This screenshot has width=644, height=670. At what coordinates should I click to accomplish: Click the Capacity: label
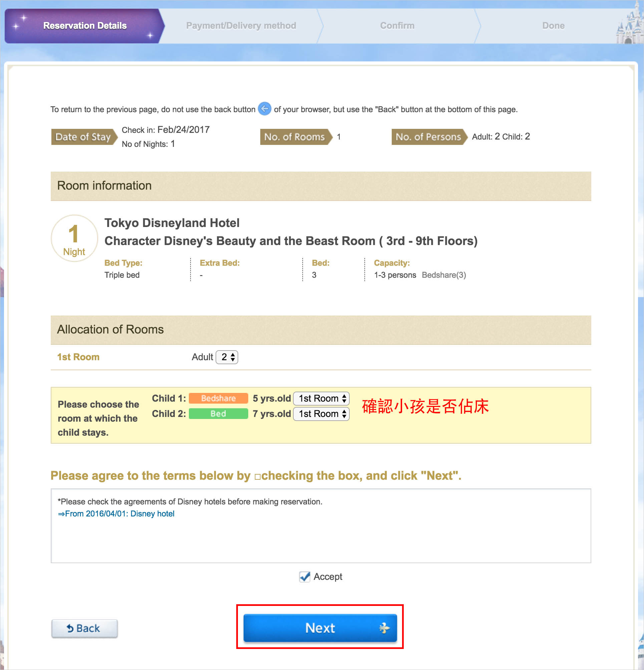pyautogui.click(x=392, y=263)
